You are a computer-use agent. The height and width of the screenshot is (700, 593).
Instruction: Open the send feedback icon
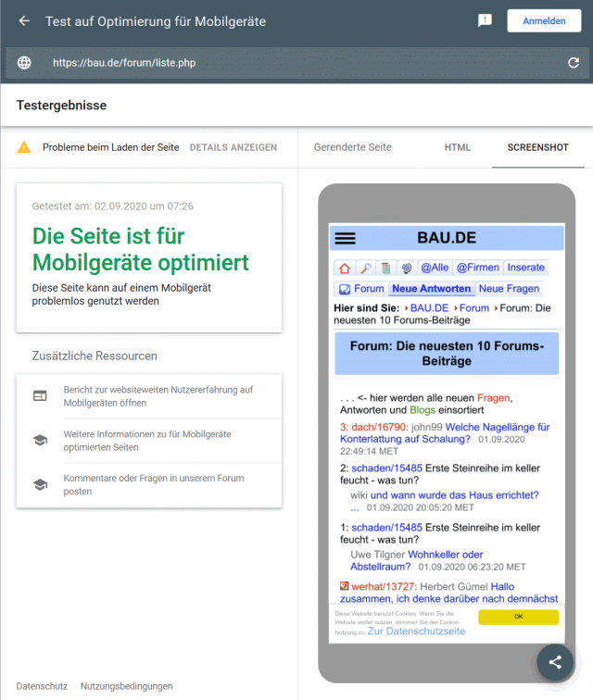485,20
